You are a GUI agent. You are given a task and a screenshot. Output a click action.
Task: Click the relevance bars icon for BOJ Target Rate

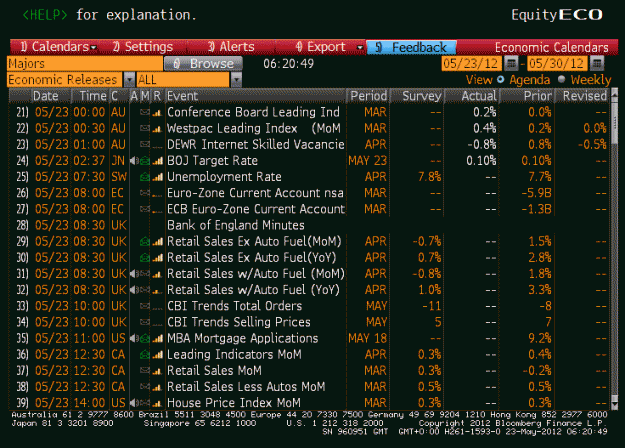pyautogui.click(x=158, y=161)
